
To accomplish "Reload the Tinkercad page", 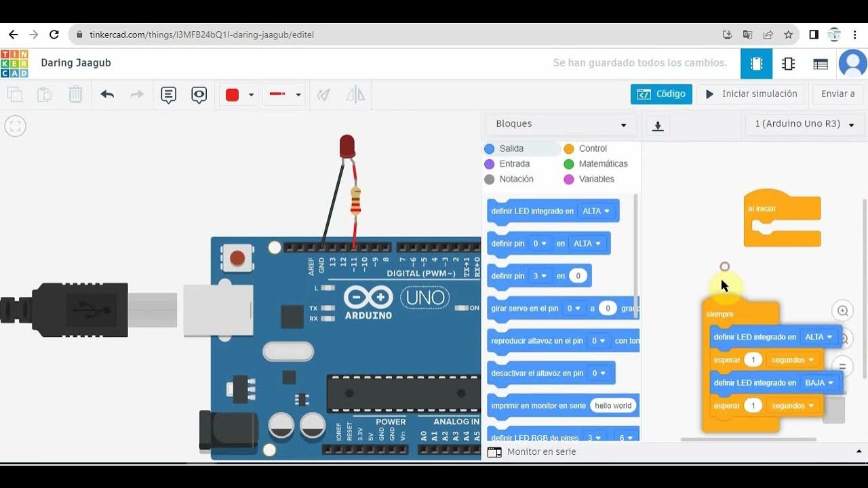I will [54, 35].
